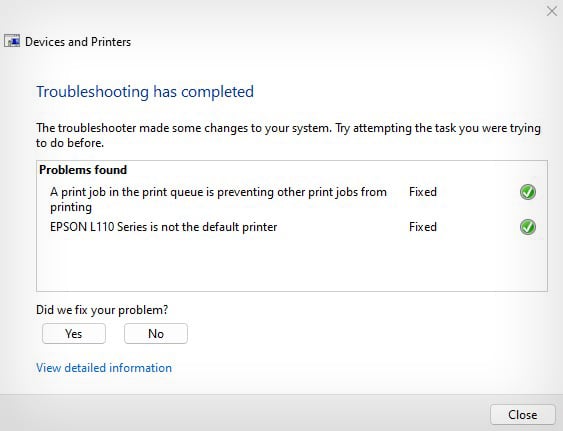The height and width of the screenshot is (431, 563).
Task: Answer No to problem fixed question
Action: point(156,334)
